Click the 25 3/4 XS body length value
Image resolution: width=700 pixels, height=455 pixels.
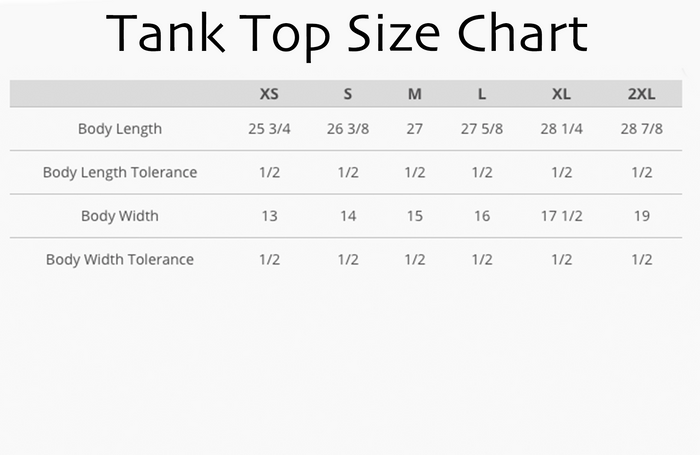click(x=269, y=129)
